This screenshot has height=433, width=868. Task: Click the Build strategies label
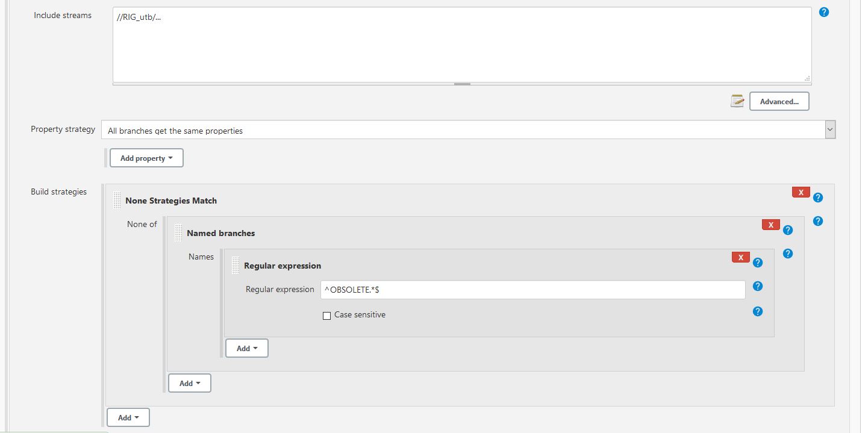(x=58, y=192)
